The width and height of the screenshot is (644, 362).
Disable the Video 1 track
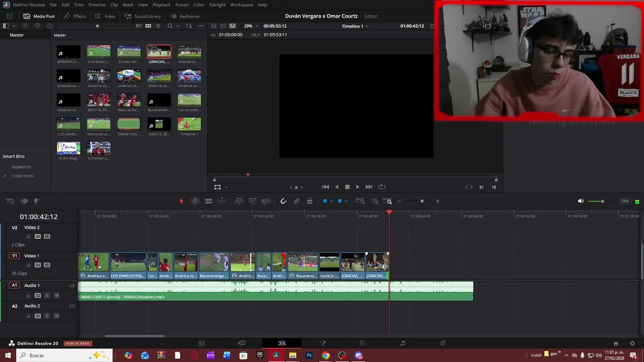click(47, 265)
